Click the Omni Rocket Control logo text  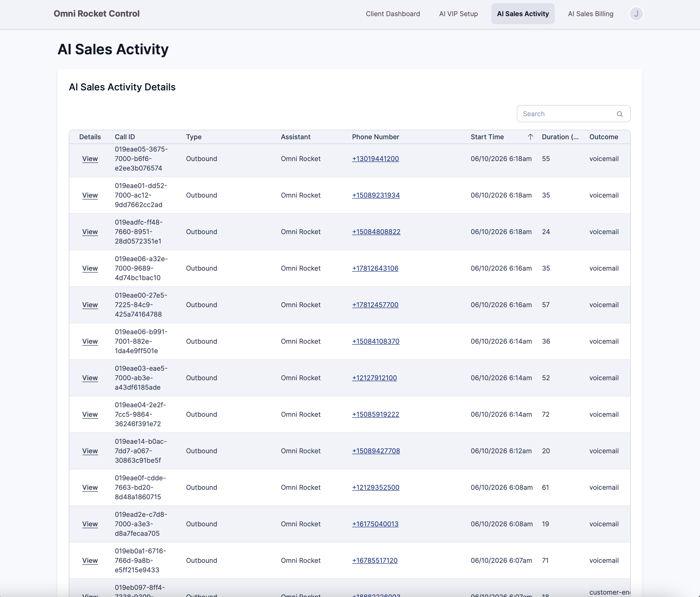[97, 14]
